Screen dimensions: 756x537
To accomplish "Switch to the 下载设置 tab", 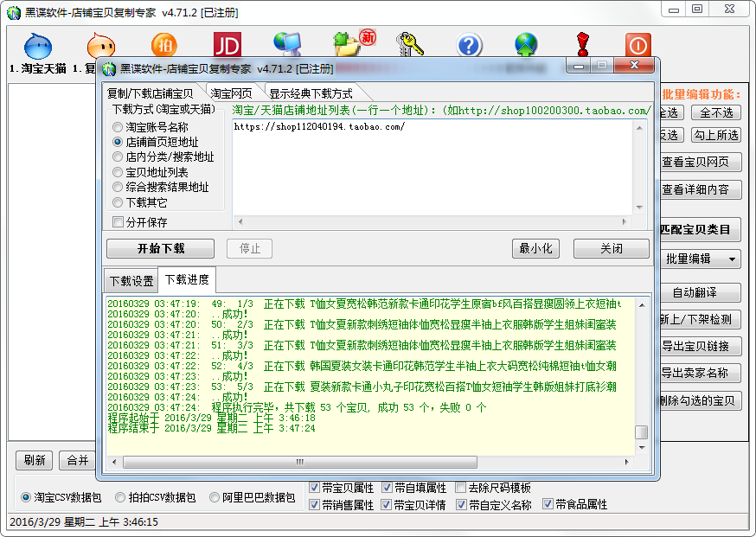I will [130, 281].
